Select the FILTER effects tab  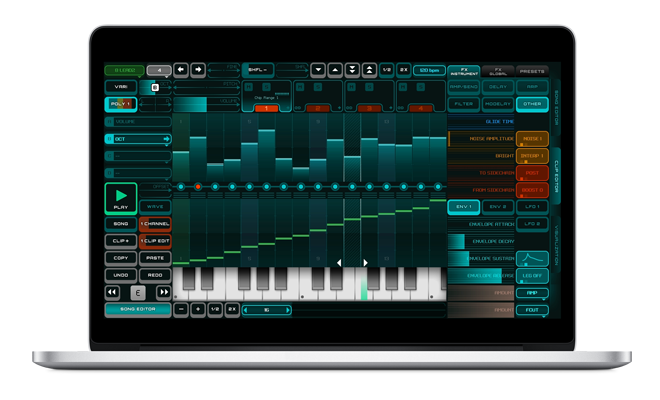464,104
